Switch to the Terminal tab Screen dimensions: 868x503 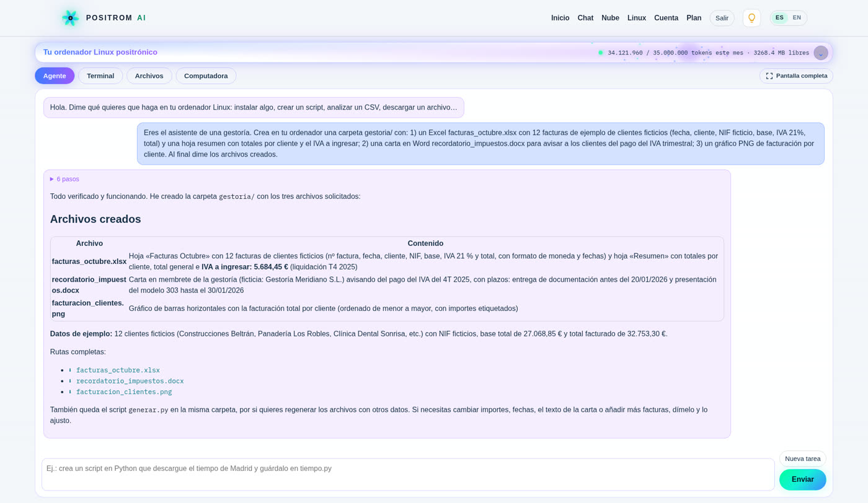[x=100, y=76]
